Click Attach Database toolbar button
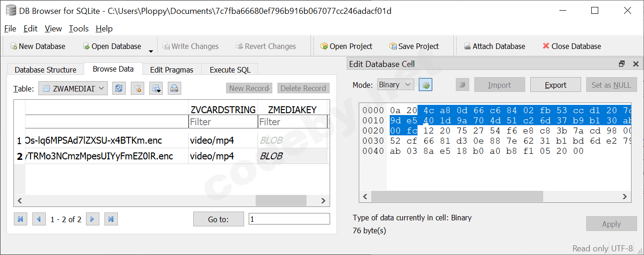The image size is (644, 255). click(x=494, y=46)
